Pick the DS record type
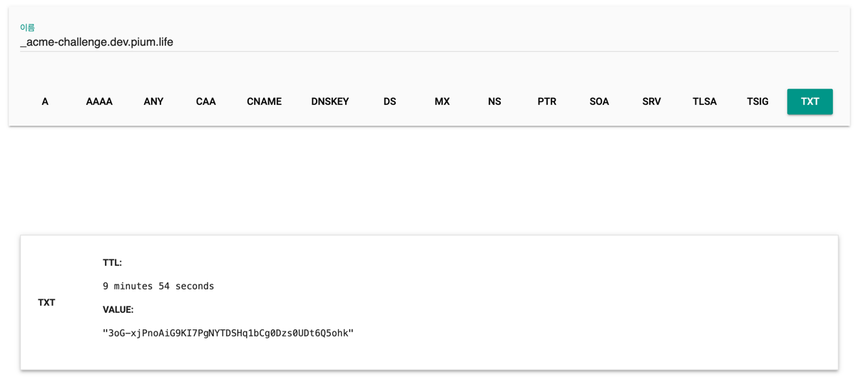868x392 pixels. click(x=389, y=102)
